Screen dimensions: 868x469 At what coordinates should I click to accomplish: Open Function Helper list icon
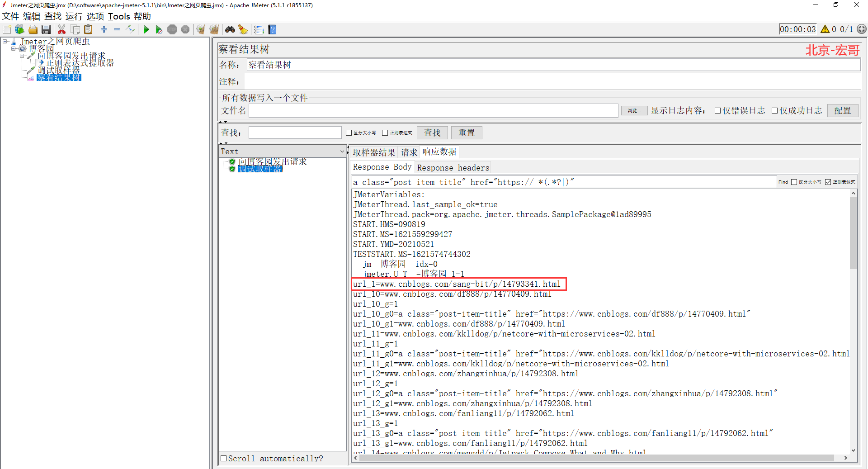[259, 29]
